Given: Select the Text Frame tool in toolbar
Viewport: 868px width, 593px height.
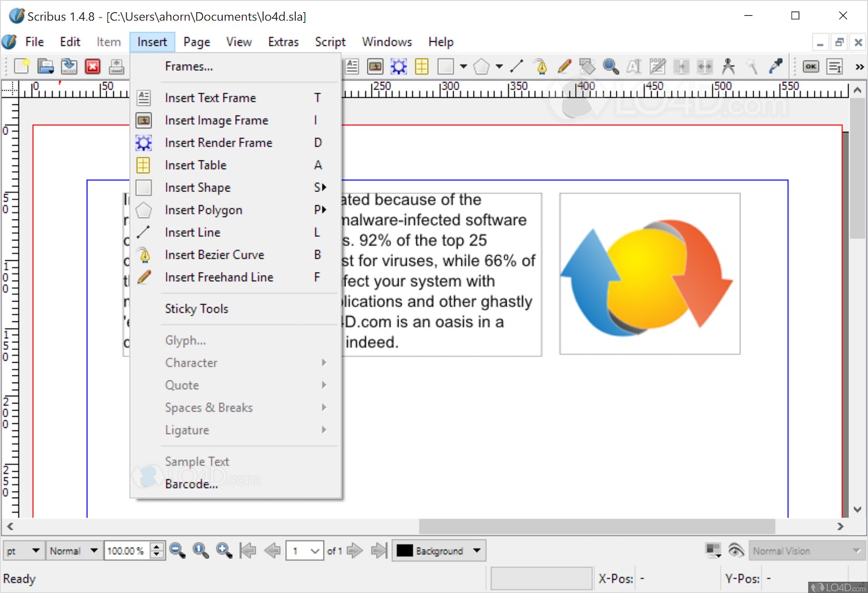Looking at the screenshot, I should pyautogui.click(x=352, y=66).
